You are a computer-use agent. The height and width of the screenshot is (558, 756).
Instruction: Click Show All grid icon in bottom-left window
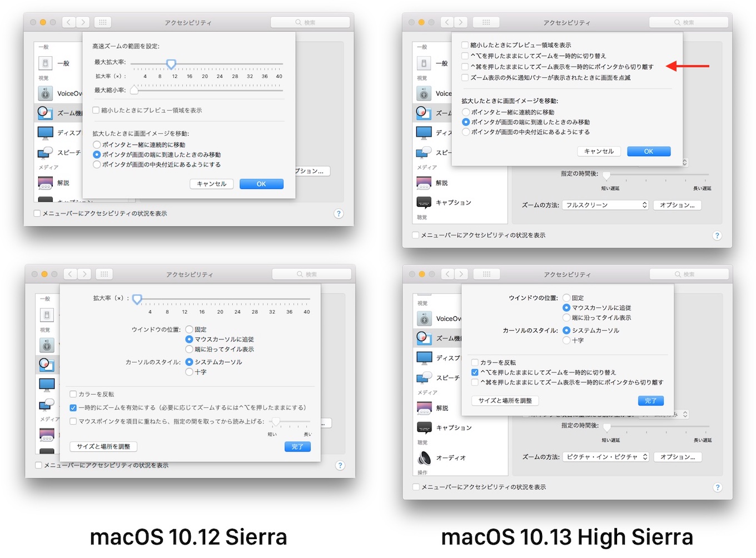pos(104,274)
